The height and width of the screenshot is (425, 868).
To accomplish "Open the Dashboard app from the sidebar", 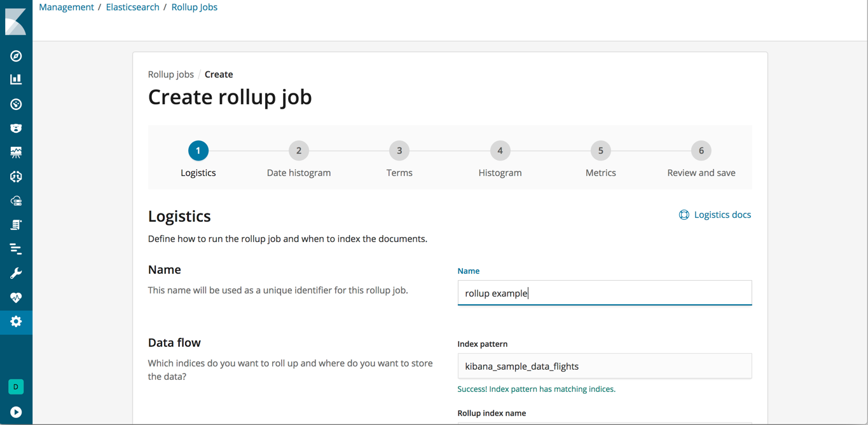I will (15, 104).
